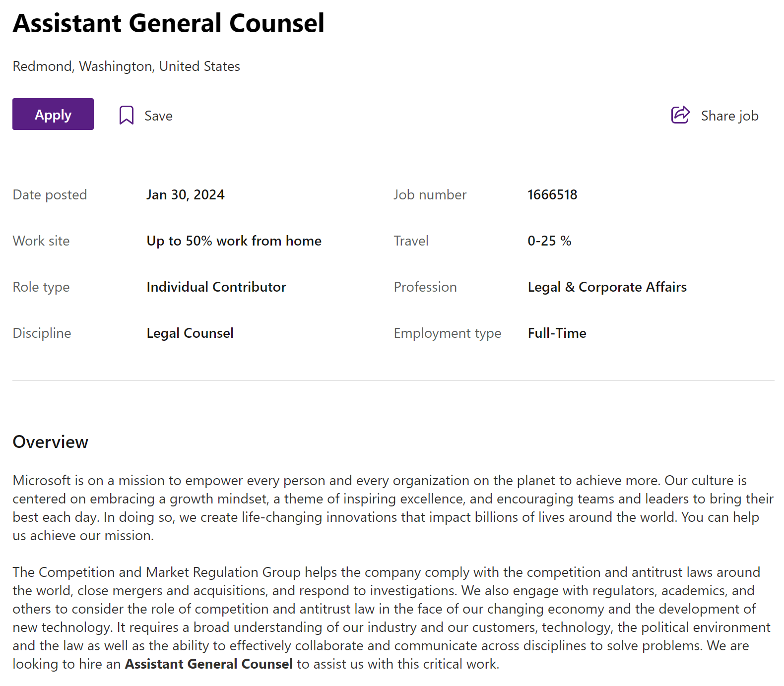This screenshot has height=686, width=784.
Task: Click bold Assistant General Counsel in overview paragraph
Action: [x=209, y=664]
